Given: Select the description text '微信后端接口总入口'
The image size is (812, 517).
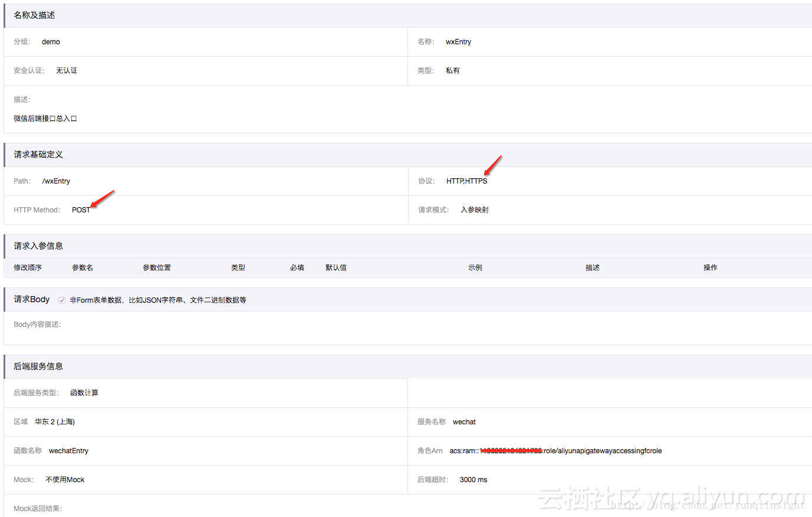Looking at the screenshot, I should 45,119.
